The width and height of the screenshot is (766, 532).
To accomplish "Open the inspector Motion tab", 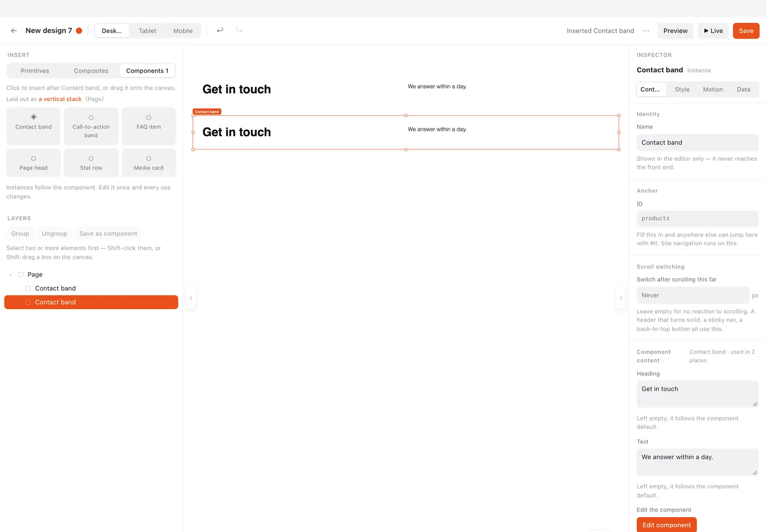I will click(713, 90).
